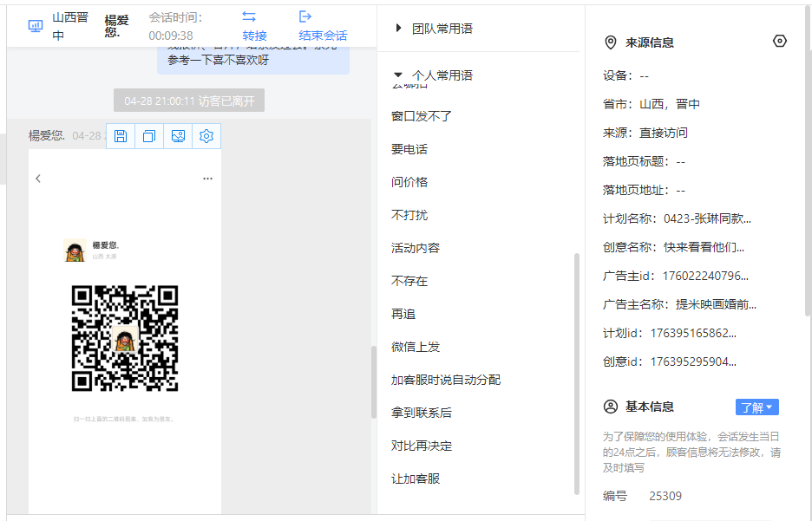Select the 再追 quick phrase
This screenshot has width=812, height=521.
click(x=403, y=314)
